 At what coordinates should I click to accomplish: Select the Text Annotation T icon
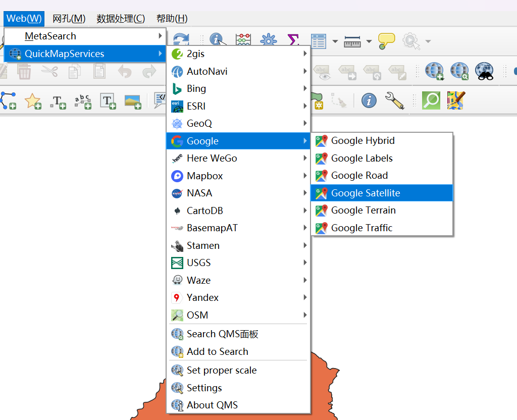coord(58,101)
